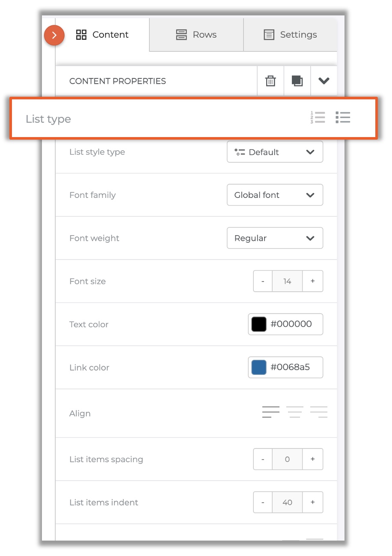Collapse the Content Properties panel
The width and height of the screenshot is (392, 556).
[x=324, y=81]
